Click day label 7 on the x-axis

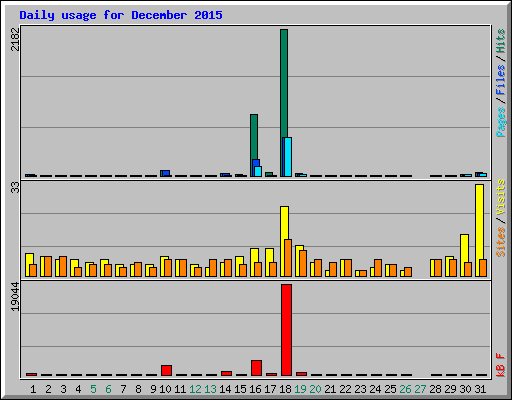(123, 389)
